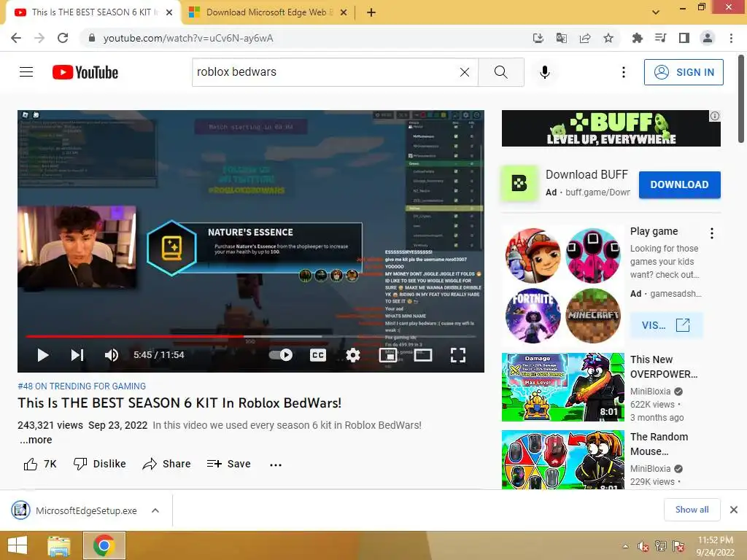
Task: Expand MicrosoftEdgeSetup.exe download options chevron
Action: pos(155,510)
